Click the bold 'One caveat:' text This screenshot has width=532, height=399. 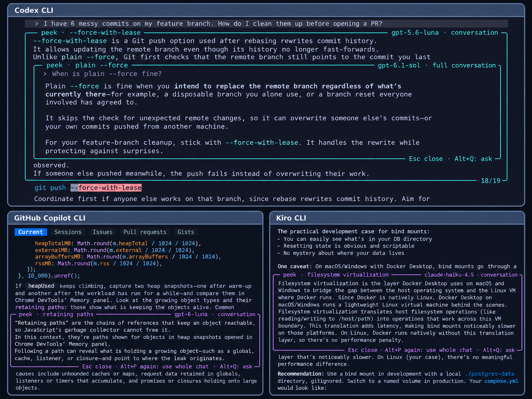pos(295,266)
